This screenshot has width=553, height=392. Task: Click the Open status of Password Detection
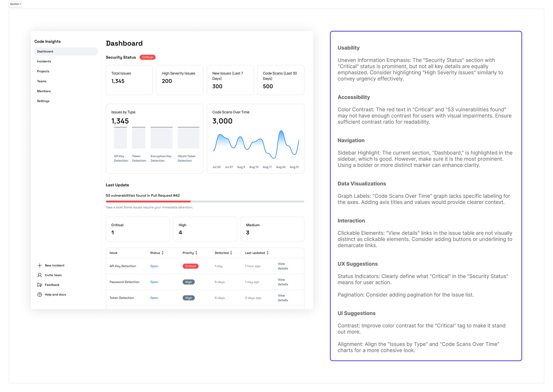pos(154,282)
